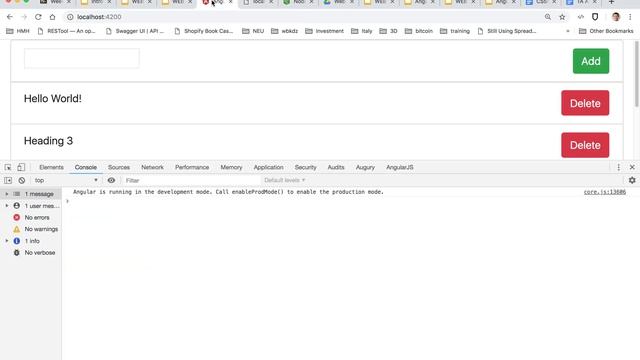Click the No verbose bug icon
The image size is (640, 360).
click(x=17, y=253)
